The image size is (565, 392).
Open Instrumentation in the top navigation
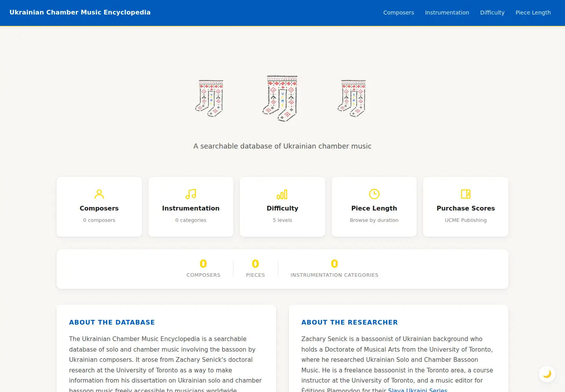click(447, 13)
